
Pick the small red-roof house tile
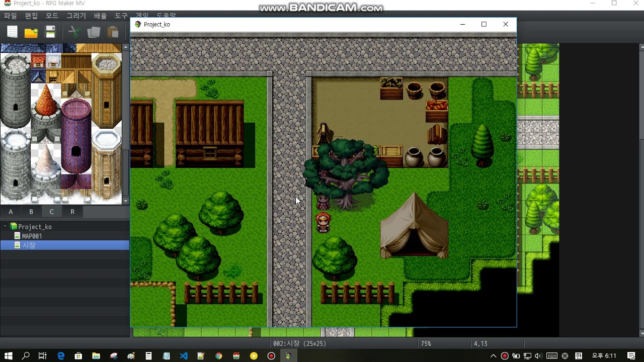38,61
